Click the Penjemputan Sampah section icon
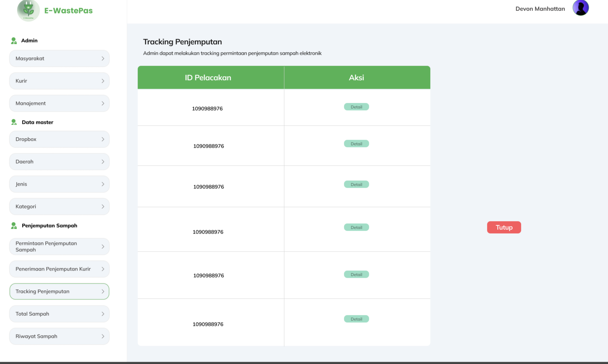Image resolution: width=608 pixels, height=364 pixels. click(14, 226)
